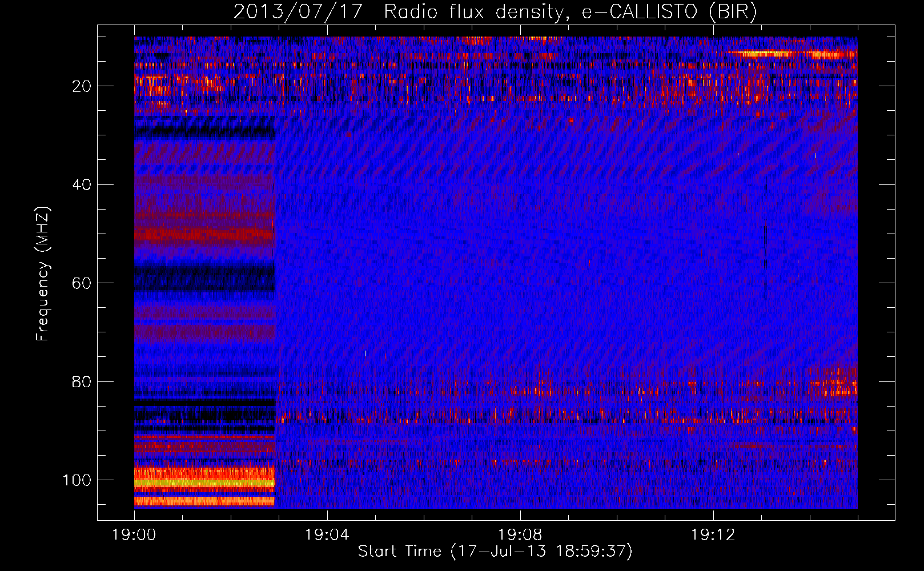Click the bright yellow band at 100 MHz
The width and height of the screenshot is (924, 571).
tap(204, 483)
